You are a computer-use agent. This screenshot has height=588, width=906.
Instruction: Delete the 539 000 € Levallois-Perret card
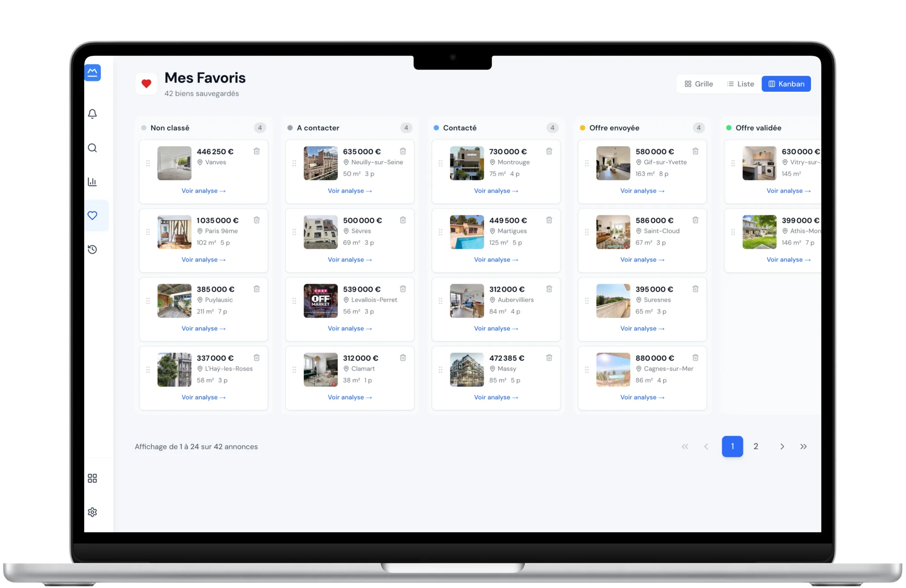point(403,289)
